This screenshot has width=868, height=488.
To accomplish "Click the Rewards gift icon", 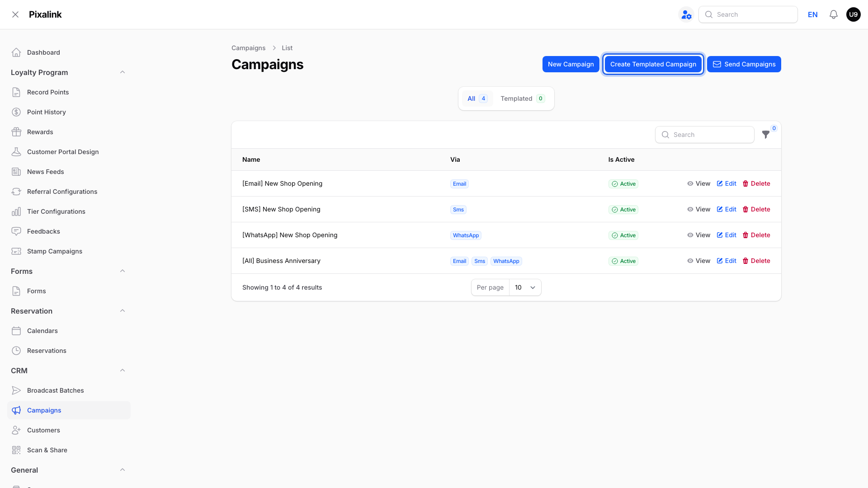I will click(16, 132).
